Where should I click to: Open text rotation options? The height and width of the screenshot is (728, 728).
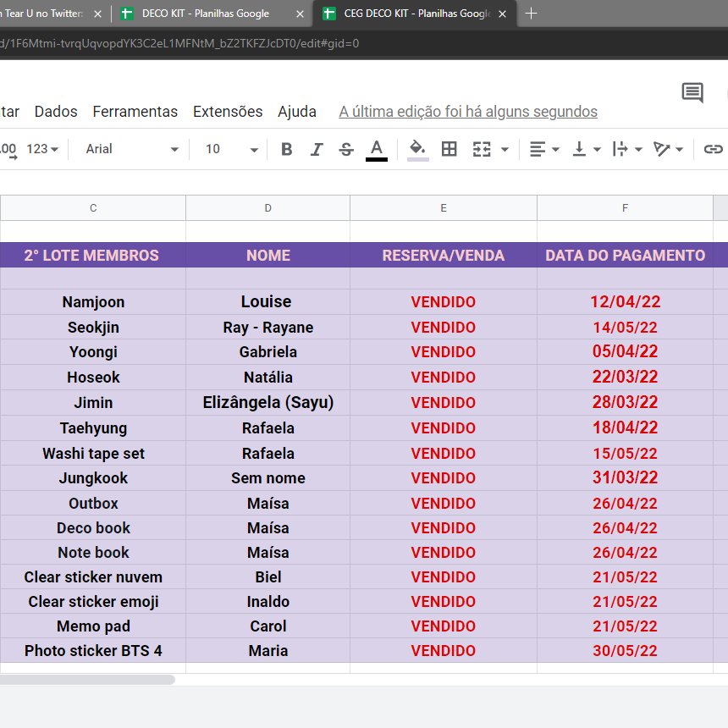661,149
